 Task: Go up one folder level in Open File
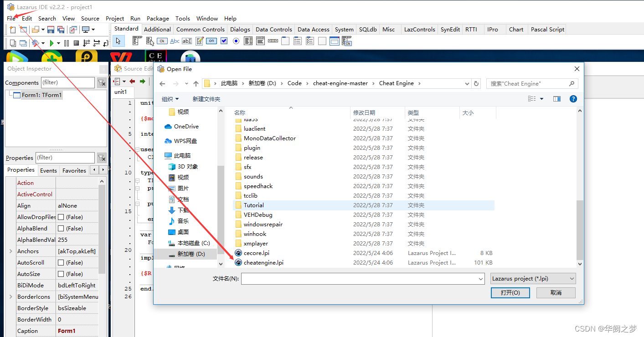click(196, 83)
